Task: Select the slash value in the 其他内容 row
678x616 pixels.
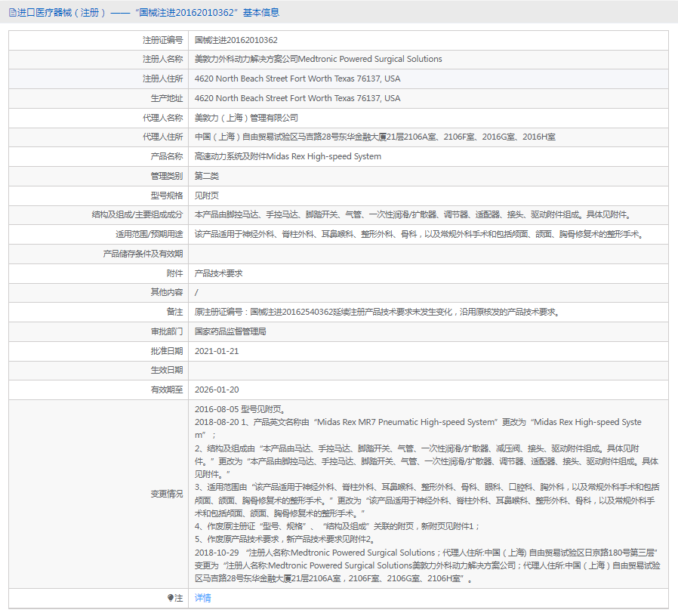Action: point(197,293)
